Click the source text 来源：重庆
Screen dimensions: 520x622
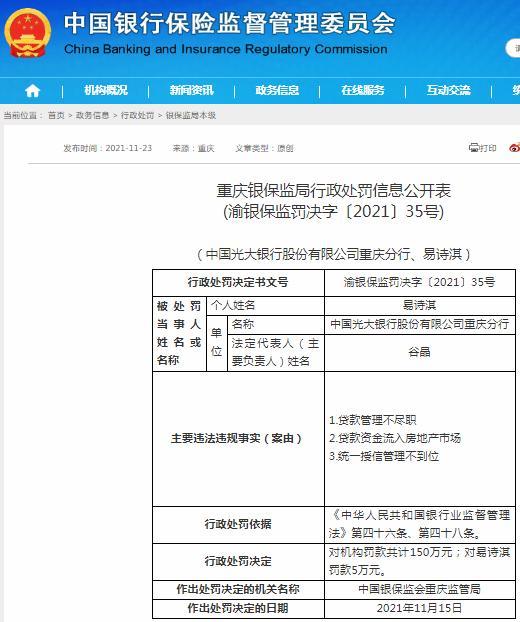(194, 148)
